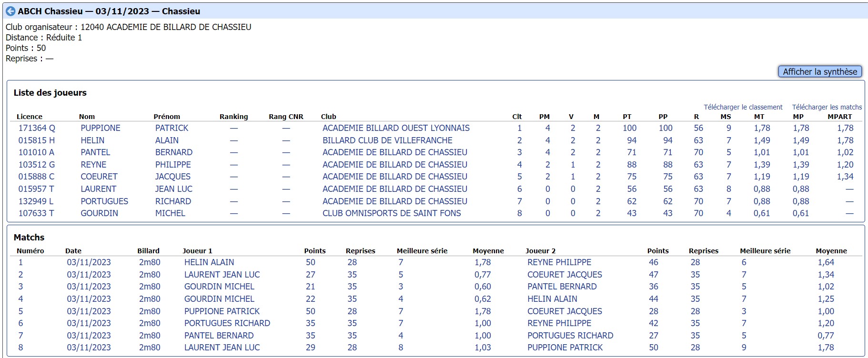Click the Liste des joueurs heading

pyautogui.click(x=50, y=93)
